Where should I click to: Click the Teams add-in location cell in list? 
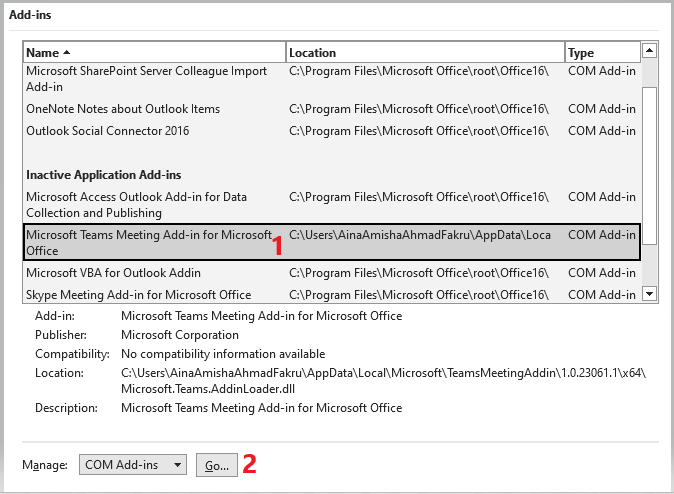420,235
